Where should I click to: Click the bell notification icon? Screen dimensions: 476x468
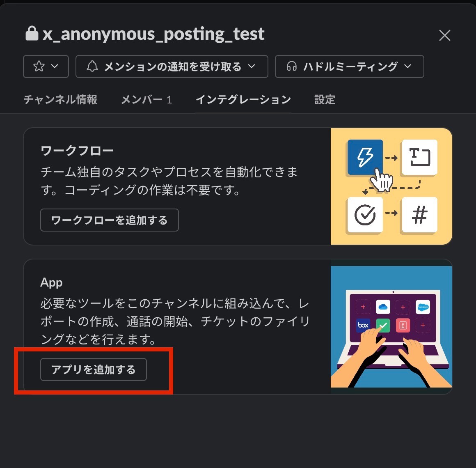92,66
